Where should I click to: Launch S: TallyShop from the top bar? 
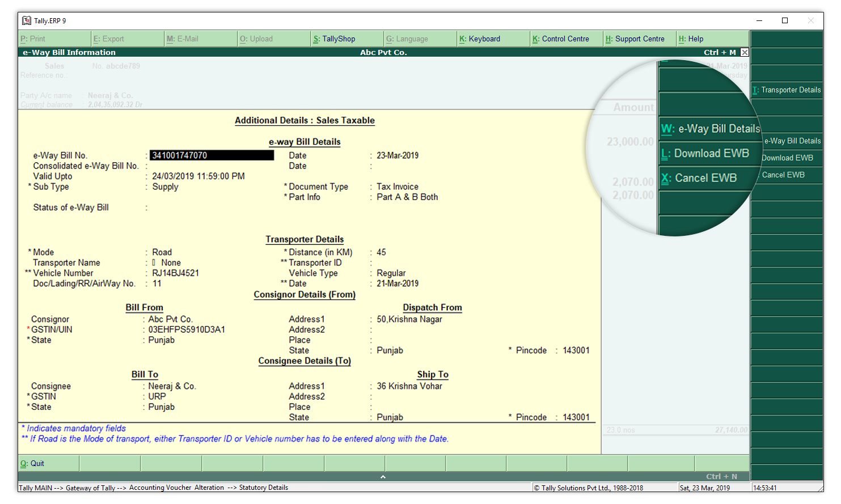(x=347, y=39)
